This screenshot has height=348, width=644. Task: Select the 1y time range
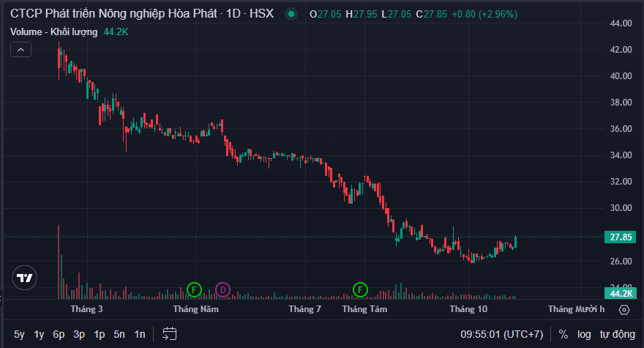39,334
